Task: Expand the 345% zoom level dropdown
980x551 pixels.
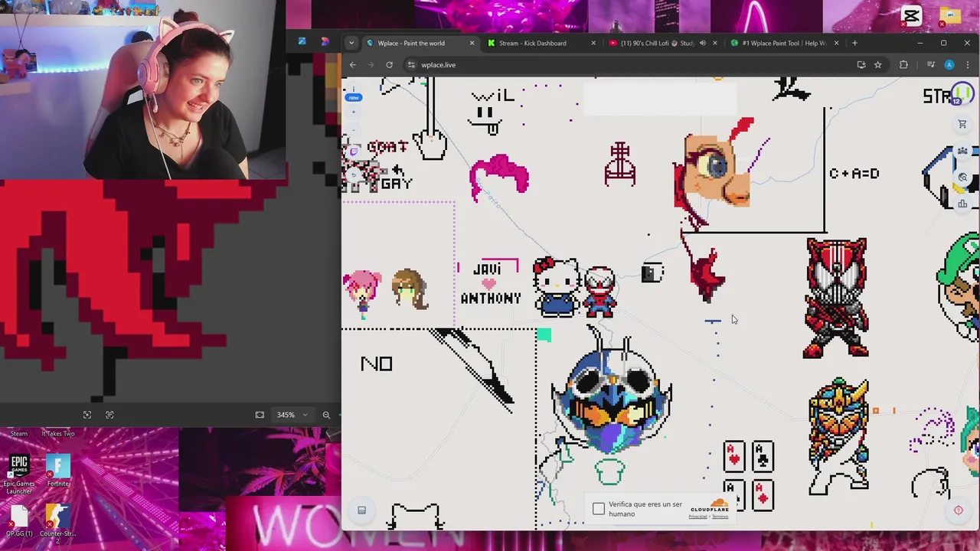Action: (x=305, y=415)
